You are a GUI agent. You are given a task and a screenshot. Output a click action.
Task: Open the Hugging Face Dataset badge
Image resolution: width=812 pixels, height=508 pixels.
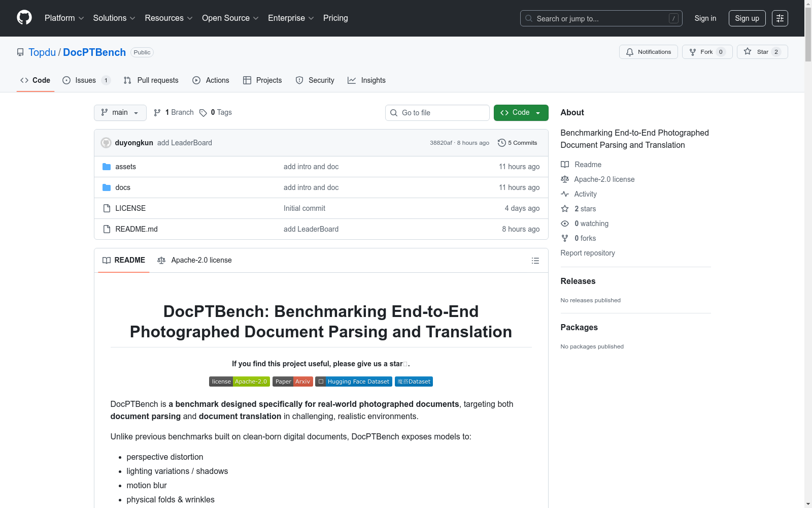pos(354,382)
